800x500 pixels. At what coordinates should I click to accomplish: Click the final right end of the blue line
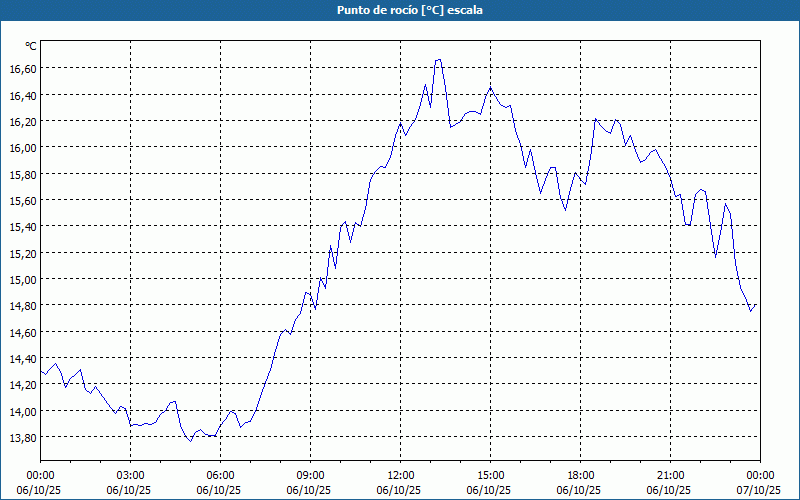coord(756,305)
